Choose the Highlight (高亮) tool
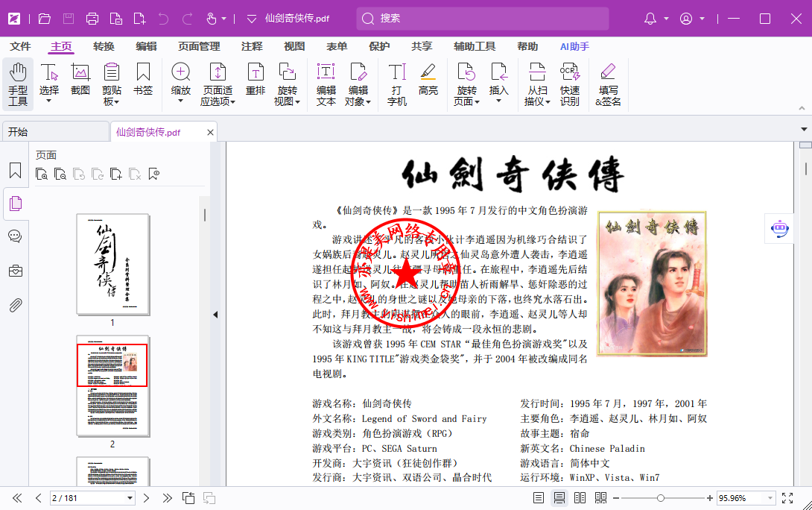Screen dimensions: 812x510 click(428, 78)
